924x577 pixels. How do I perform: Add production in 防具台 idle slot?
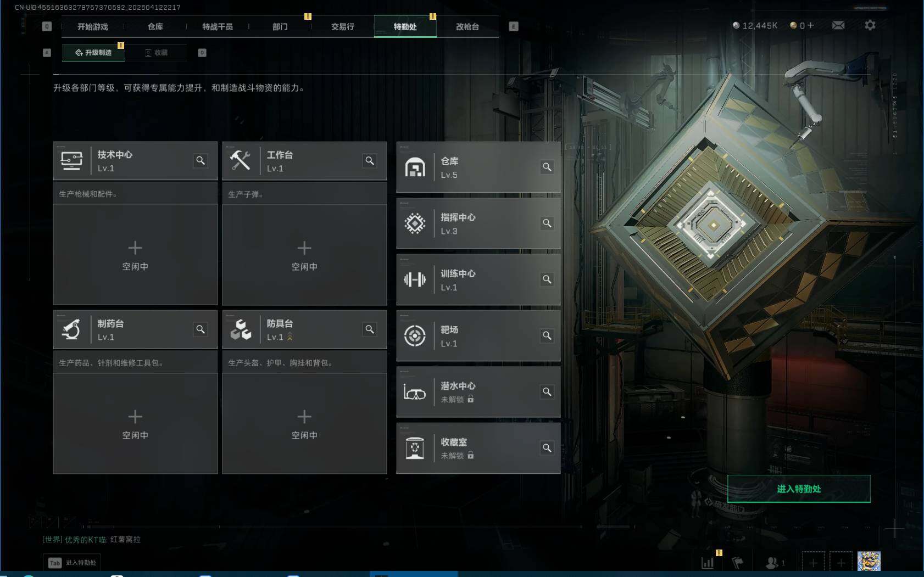point(304,423)
